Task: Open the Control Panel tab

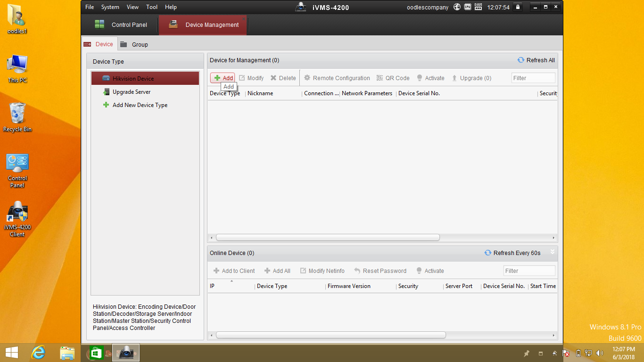Action: (121, 25)
